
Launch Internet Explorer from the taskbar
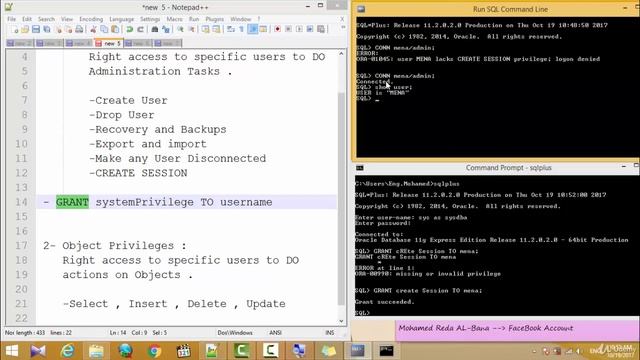coord(67,351)
